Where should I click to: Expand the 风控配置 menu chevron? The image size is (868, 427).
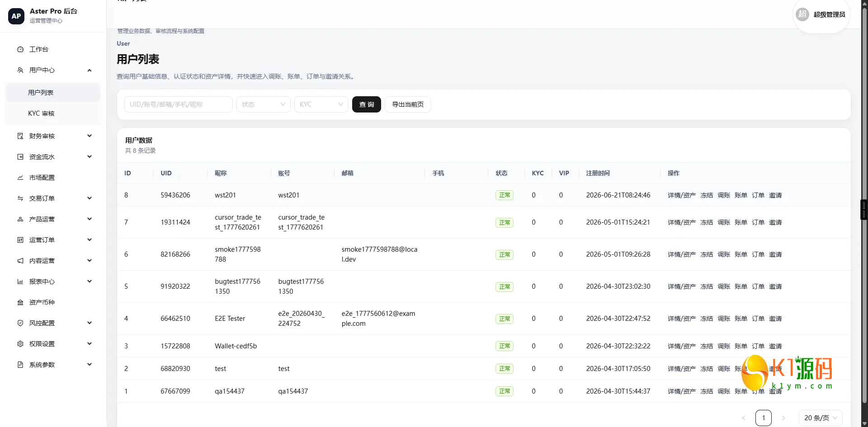[x=90, y=323]
